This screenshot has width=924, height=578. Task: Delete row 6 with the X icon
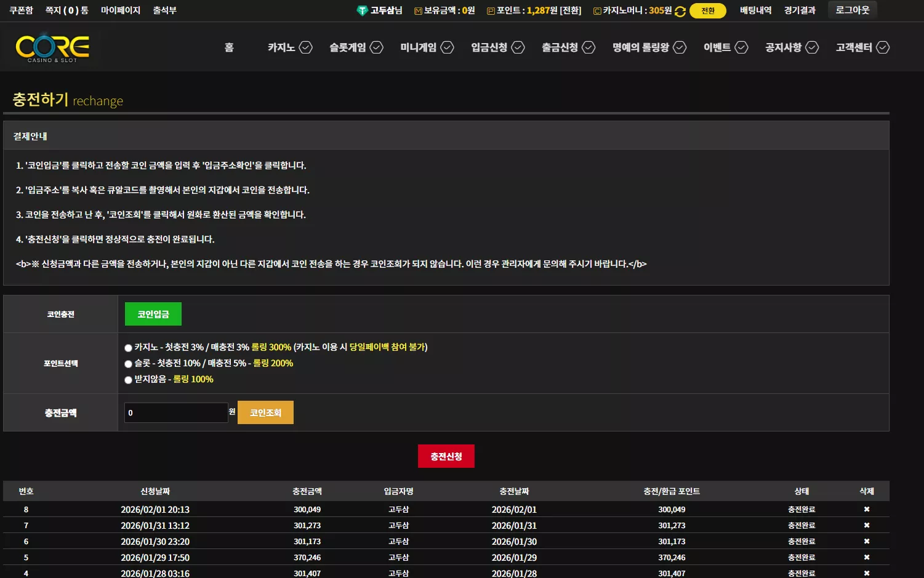coord(867,541)
